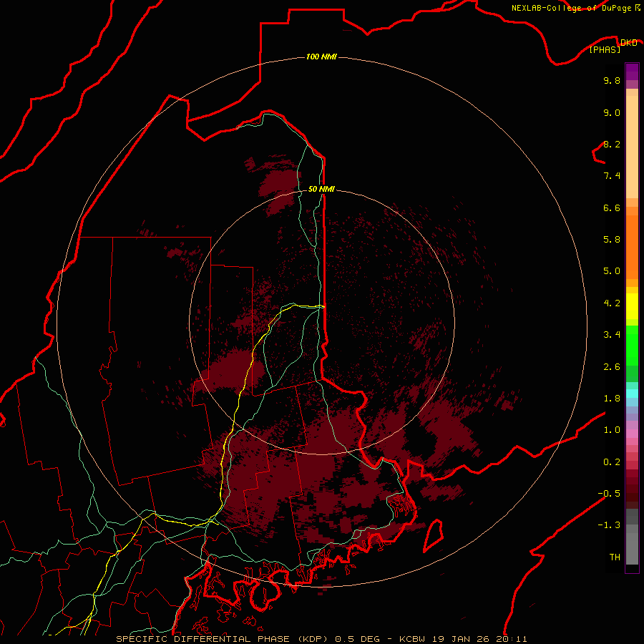
Task: Click the SPECIFIC DIFFERENTIAL PHASE (KDP) caption
Action: [221, 639]
